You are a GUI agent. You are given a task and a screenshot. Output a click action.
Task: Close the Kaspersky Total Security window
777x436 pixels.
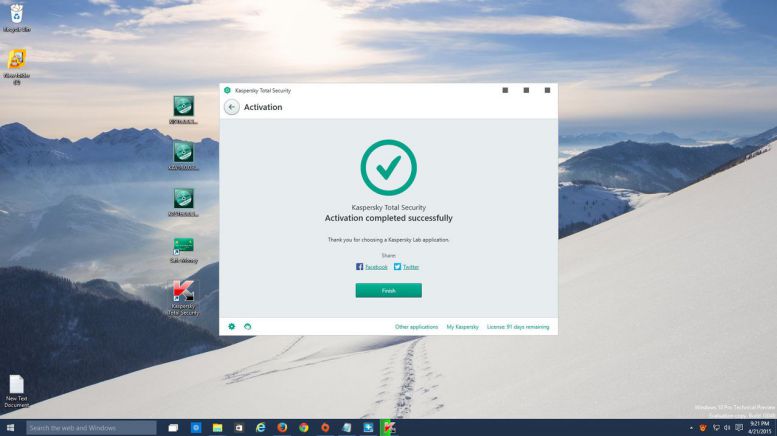pos(547,90)
